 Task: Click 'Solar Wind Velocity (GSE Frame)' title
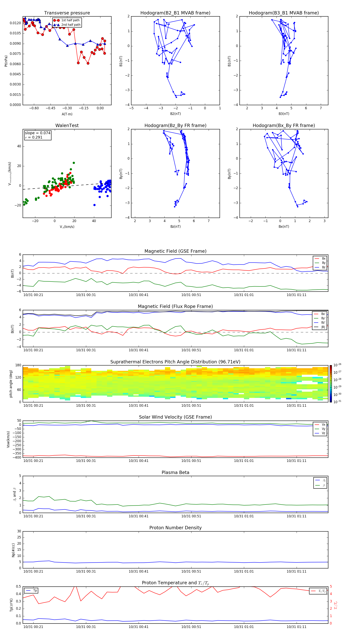coord(175,417)
